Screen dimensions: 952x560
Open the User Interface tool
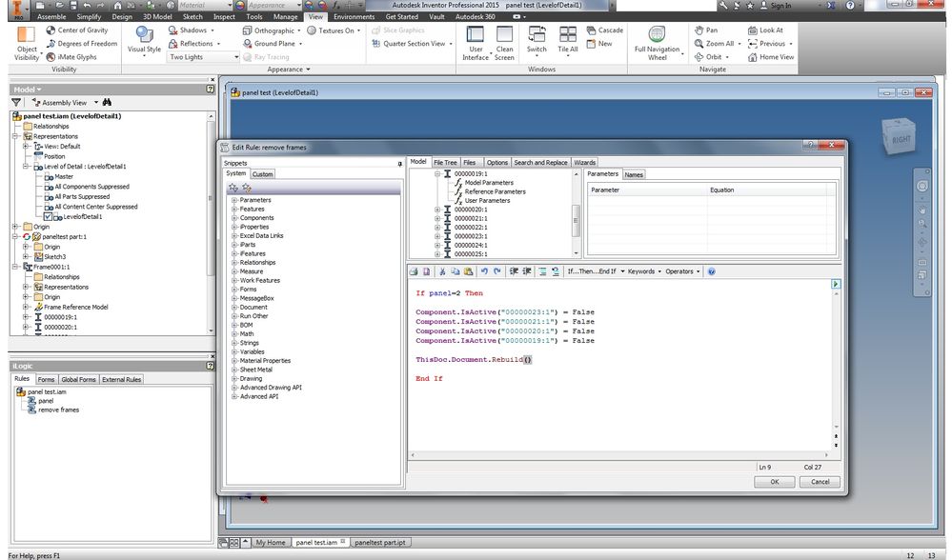point(476,43)
